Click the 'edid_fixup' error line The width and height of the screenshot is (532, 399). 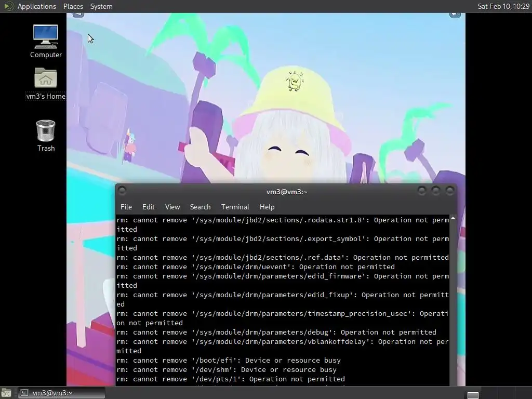coord(283,300)
